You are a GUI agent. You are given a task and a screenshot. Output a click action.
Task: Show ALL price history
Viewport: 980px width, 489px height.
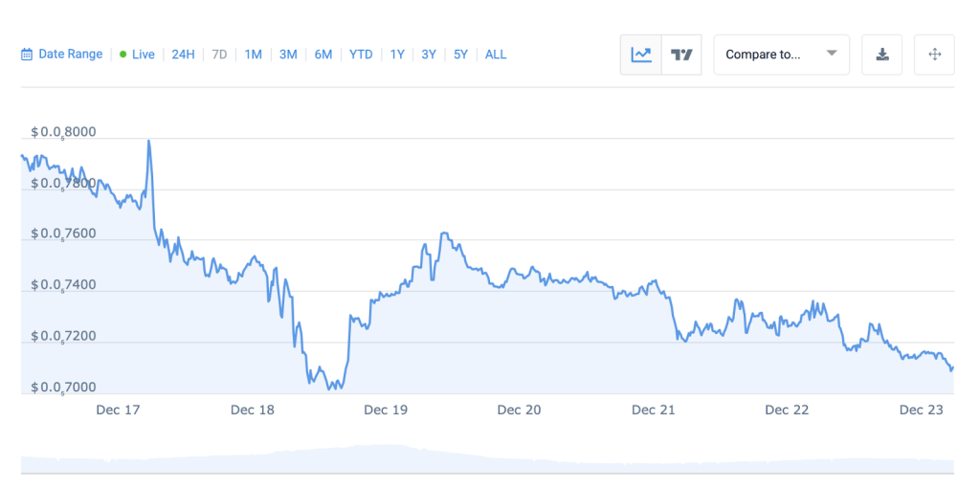[496, 55]
